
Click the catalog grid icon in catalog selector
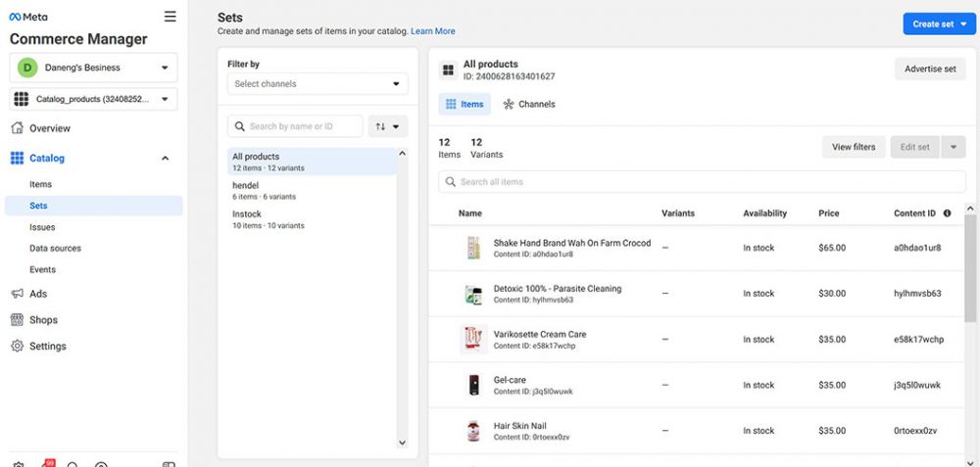[22, 99]
